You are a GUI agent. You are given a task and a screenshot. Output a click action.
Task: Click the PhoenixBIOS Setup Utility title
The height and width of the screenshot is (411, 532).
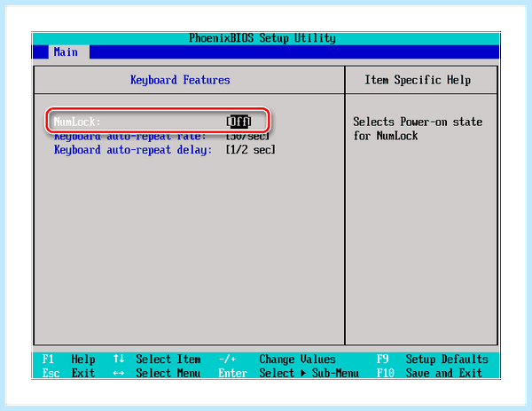262,38
